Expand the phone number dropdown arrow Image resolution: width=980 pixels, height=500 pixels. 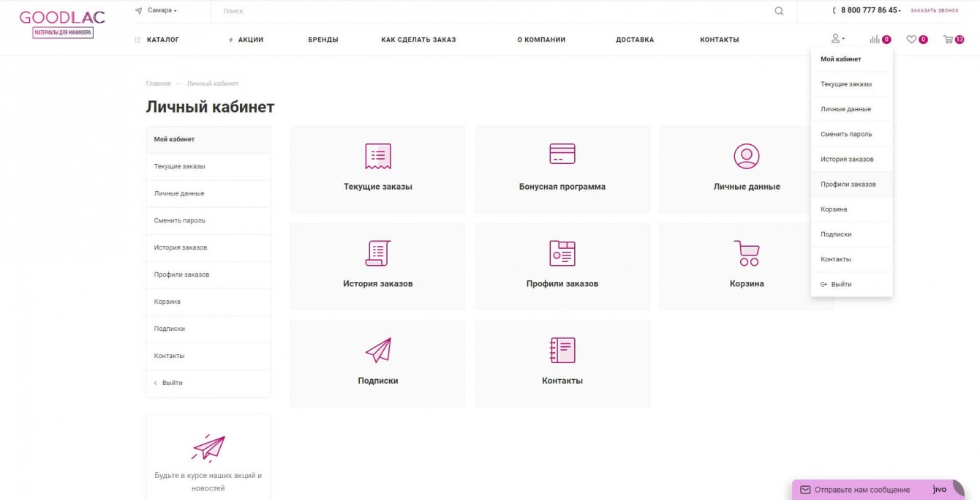point(900,11)
